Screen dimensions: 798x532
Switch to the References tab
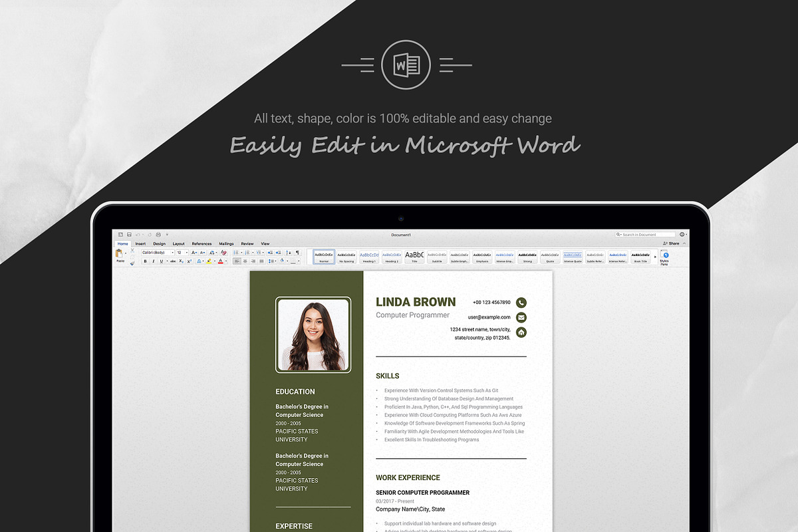pyautogui.click(x=201, y=244)
